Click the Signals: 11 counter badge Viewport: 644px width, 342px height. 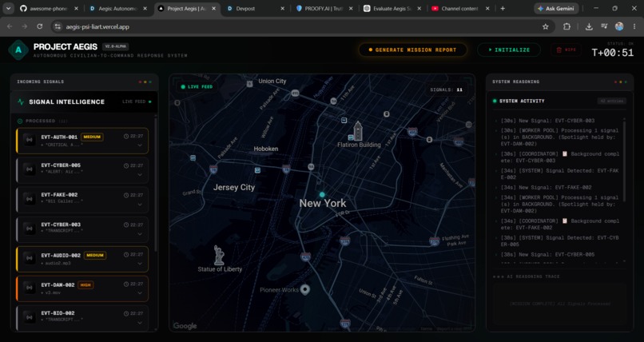(447, 89)
